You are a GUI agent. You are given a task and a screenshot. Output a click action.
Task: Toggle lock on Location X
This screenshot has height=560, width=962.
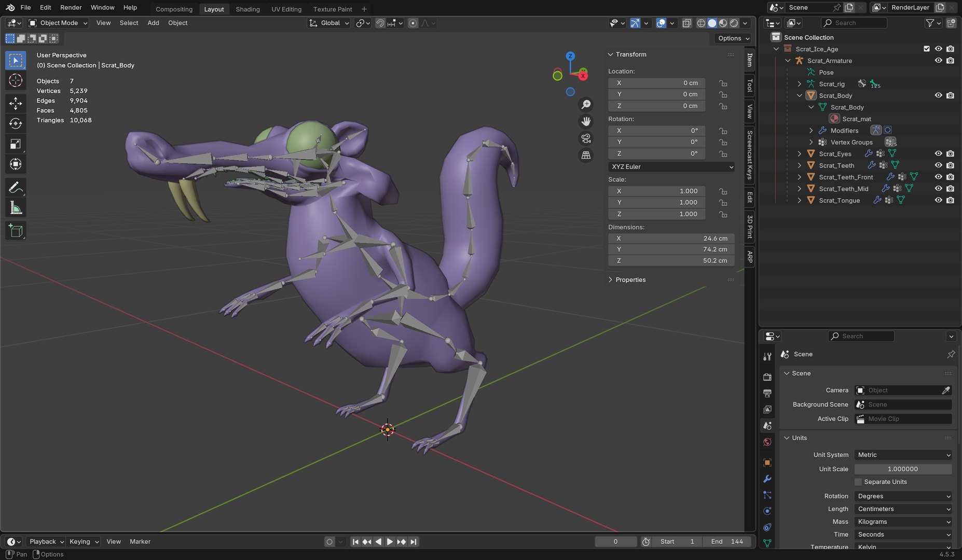723,83
